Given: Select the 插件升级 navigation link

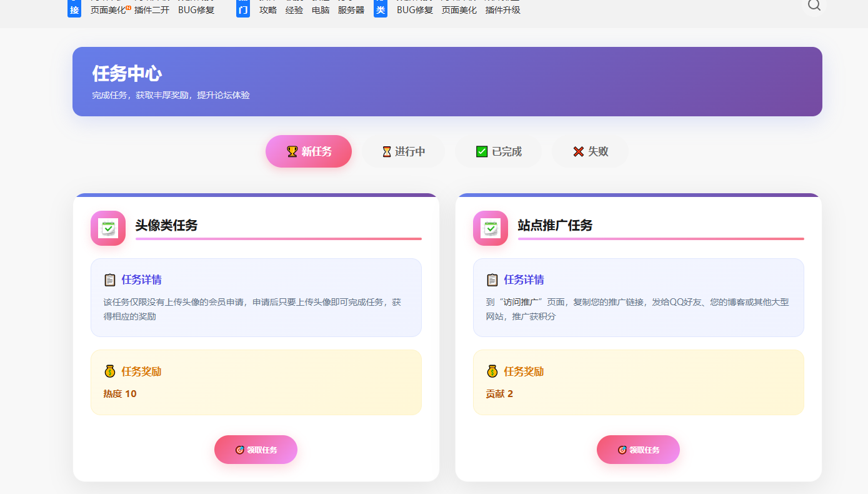Looking at the screenshot, I should coord(503,10).
